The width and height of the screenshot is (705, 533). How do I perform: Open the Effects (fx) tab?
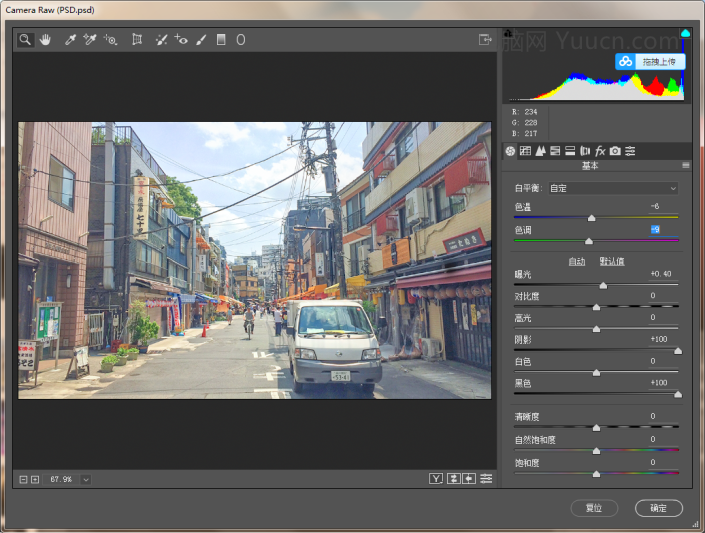[x=600, y=151]
